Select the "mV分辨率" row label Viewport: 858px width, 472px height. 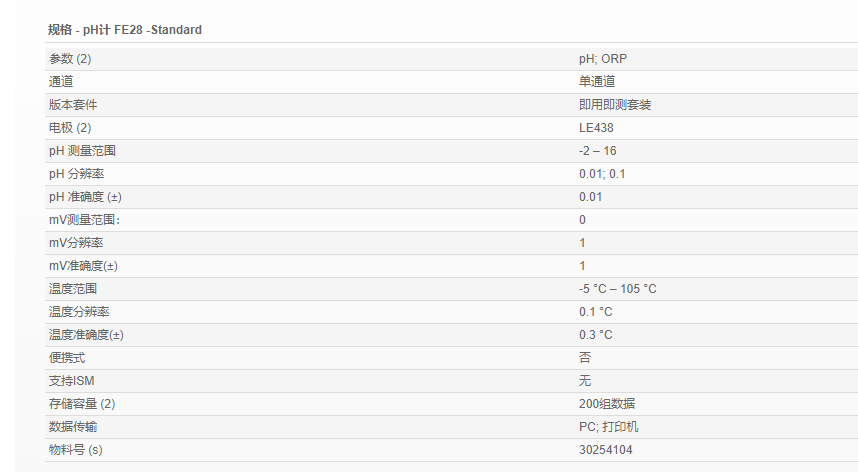click(x=76, y=243)
